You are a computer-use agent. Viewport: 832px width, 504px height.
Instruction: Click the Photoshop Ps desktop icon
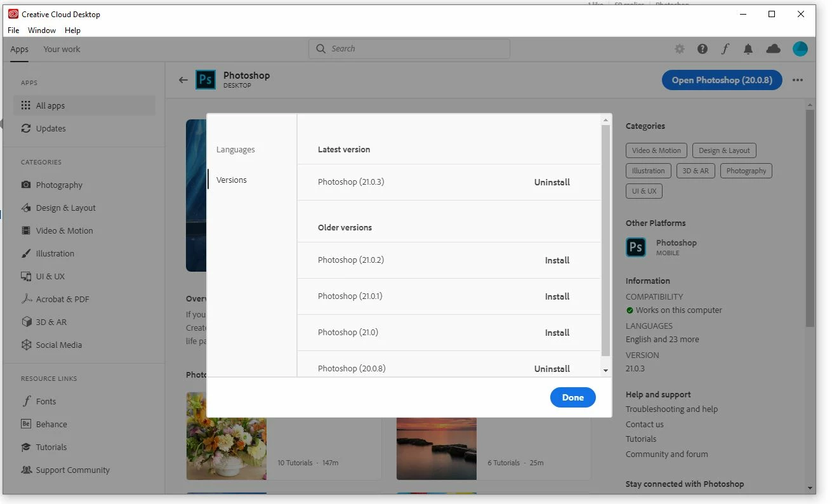pos(206,80)
